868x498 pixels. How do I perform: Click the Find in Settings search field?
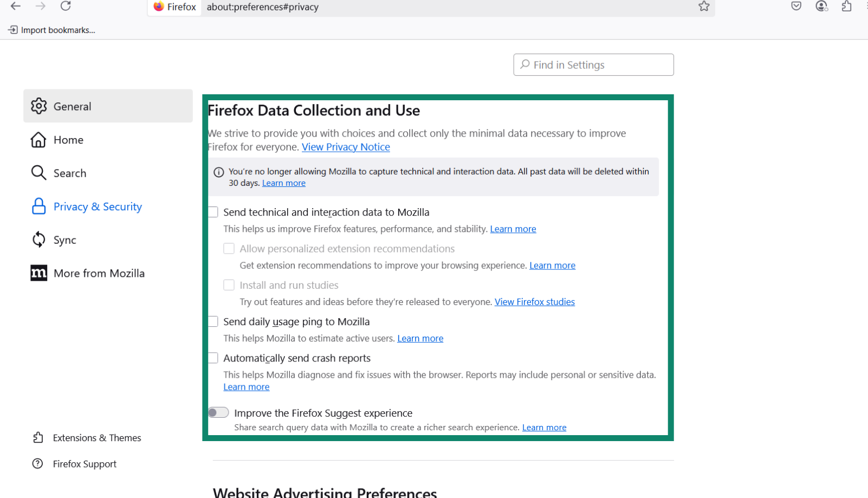coord(593,64)
